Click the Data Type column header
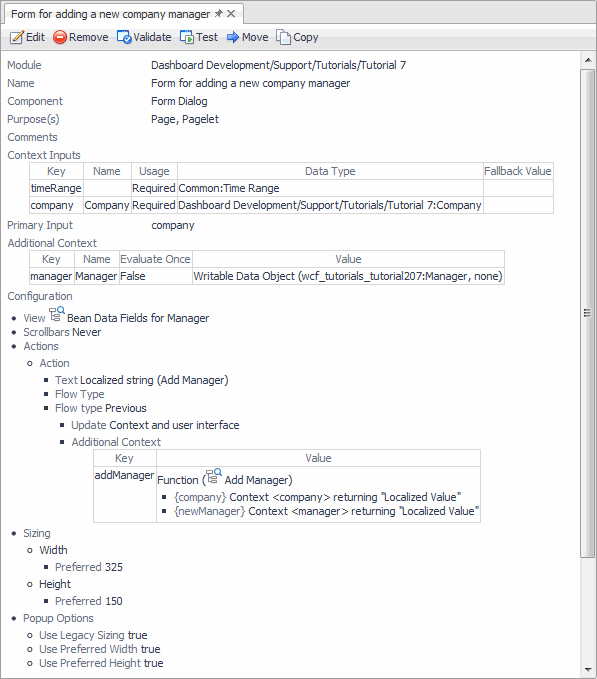The image size is (597, 679). click(330, 171)
